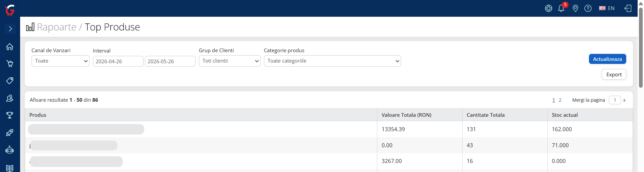Image resolution: width=644 pixels, height=172 pixels.
Task: Open the Canal de Vanzari dropdown
Action: [x=60, y=61]
